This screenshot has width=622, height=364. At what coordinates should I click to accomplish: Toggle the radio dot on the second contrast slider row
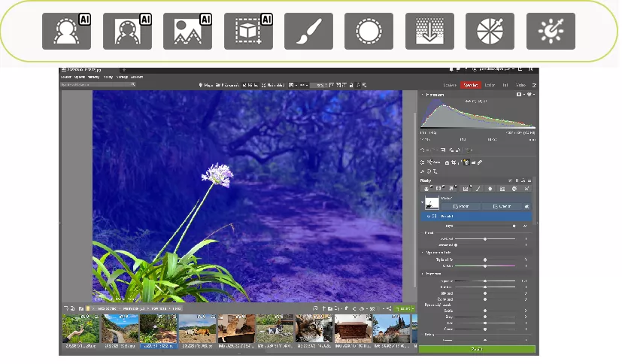pyautogui.click(x=456, y=245)
